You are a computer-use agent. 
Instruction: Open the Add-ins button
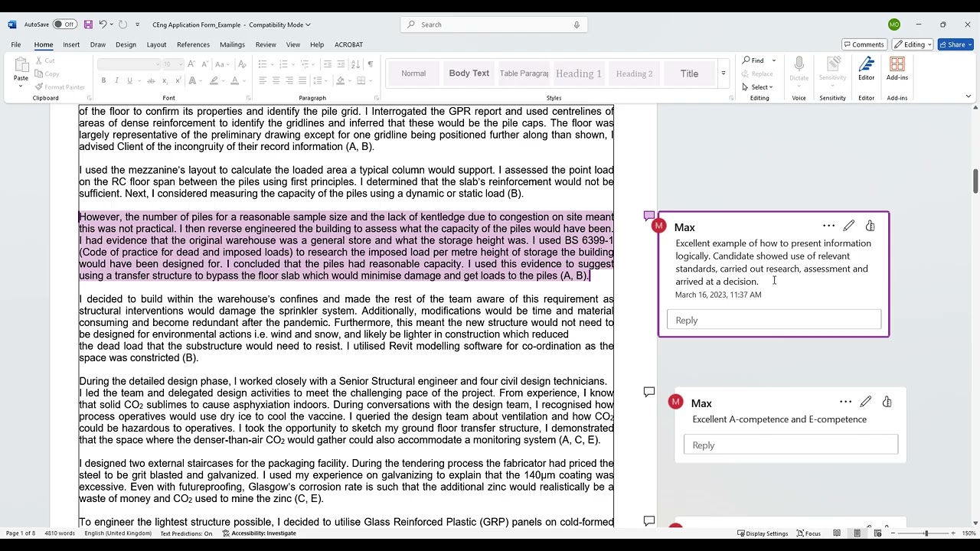click(897, 69)
